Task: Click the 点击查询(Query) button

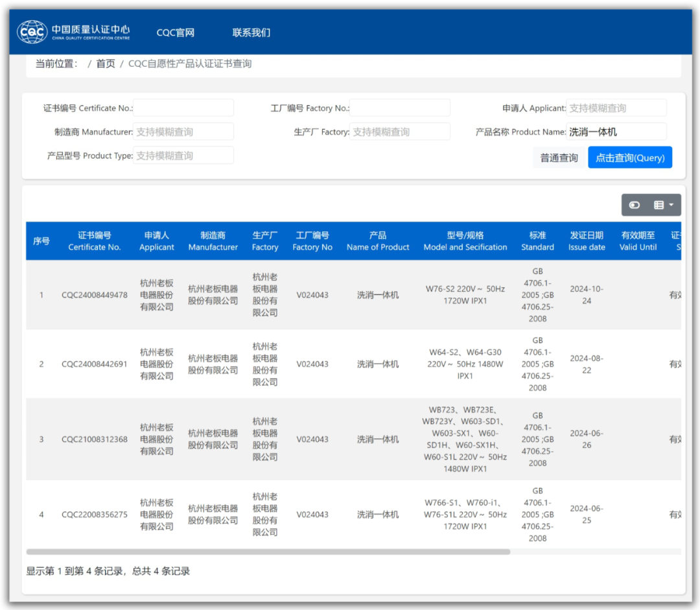Action: pyautogui.click(x=630, y=158)
